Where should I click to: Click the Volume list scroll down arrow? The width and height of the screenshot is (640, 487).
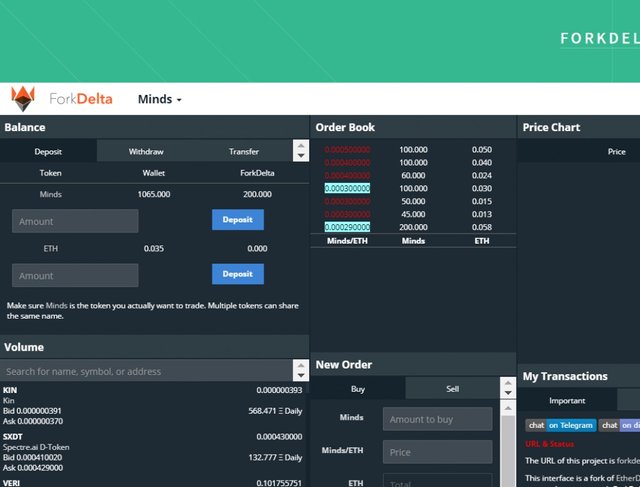(x=301, y=376)
